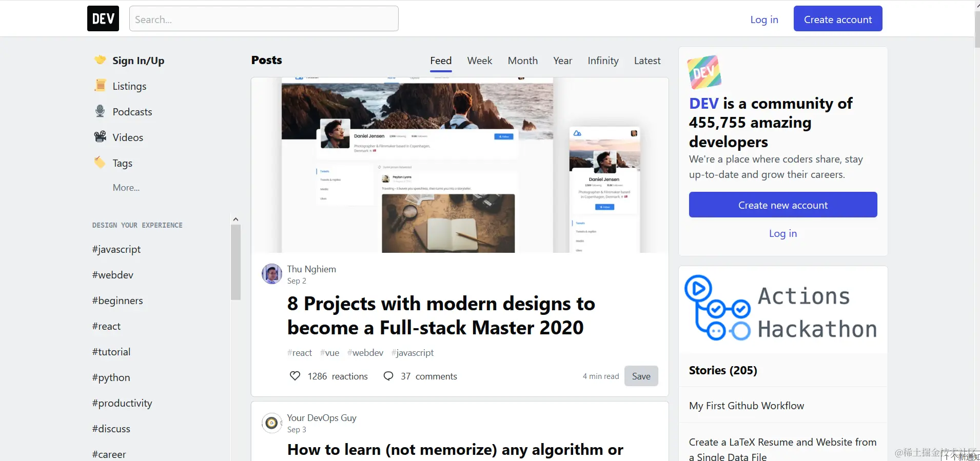980x461 pixels.
Task: Open the #javascript sidebar tag
Action: tap(116, 249)
